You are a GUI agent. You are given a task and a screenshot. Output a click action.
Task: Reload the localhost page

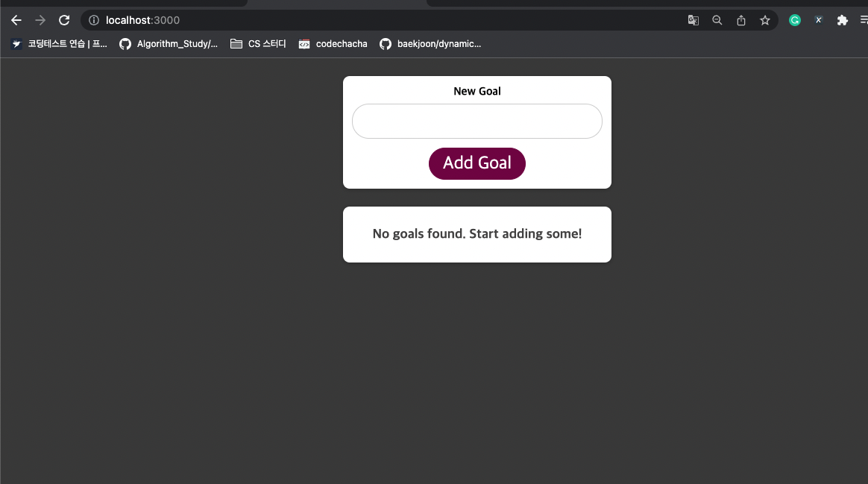coord(64,20)
